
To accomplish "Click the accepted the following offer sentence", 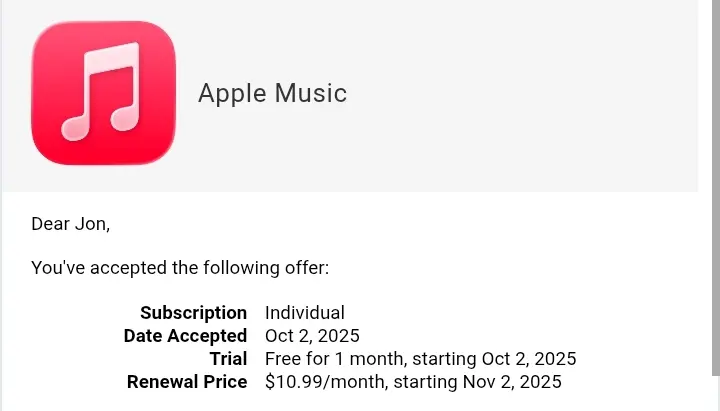I will tap(180, 268).
